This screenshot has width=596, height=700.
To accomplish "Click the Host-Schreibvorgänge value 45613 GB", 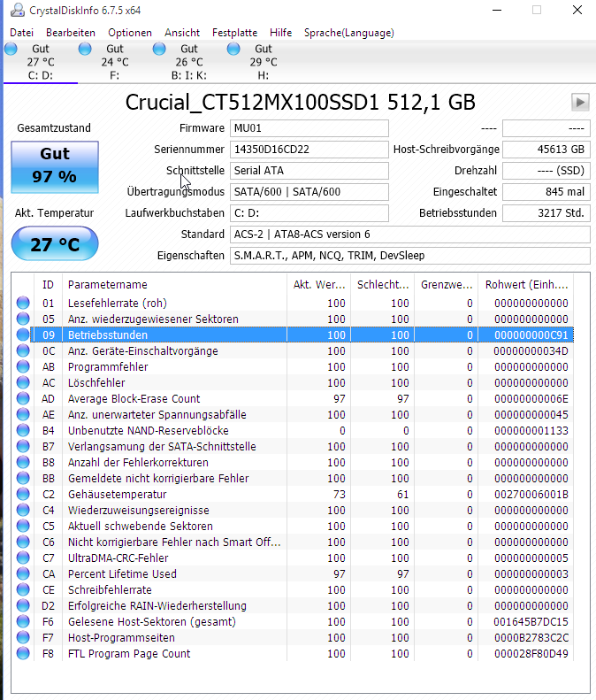I will click(x=546, y=149).
